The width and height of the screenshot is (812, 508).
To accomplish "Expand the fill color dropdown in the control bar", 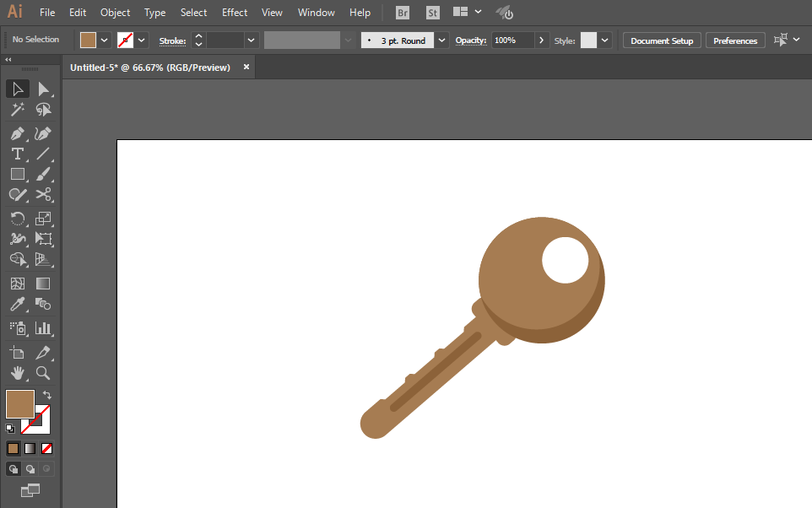I will pyautogui.click(x=105, y=40).
